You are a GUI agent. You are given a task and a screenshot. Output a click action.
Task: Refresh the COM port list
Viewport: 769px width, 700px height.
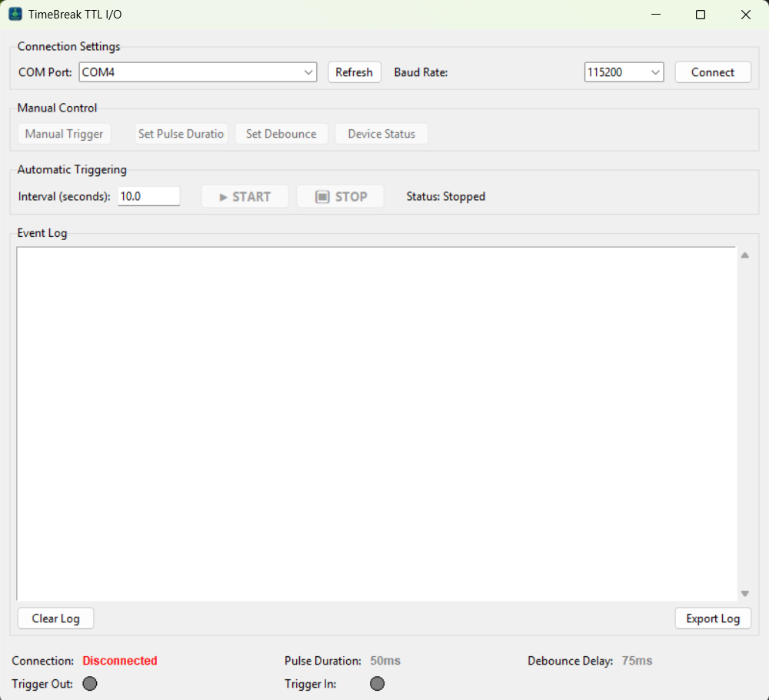pos(354,72)
